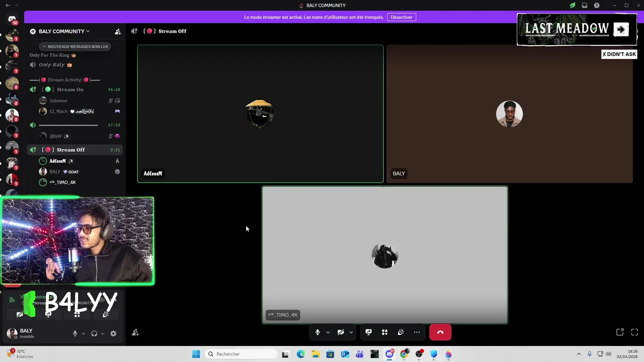This screenshot has width=644, height=362.
Task: Open the Last Meadow banner arrow
Action: click(x=621, y=30)
